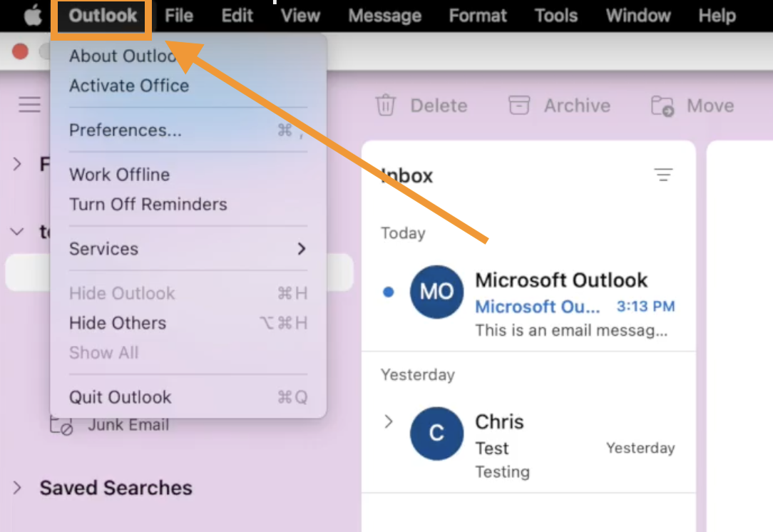Open the Format menu
This screenshot has width=773, height=532.
tap(478, 16)
